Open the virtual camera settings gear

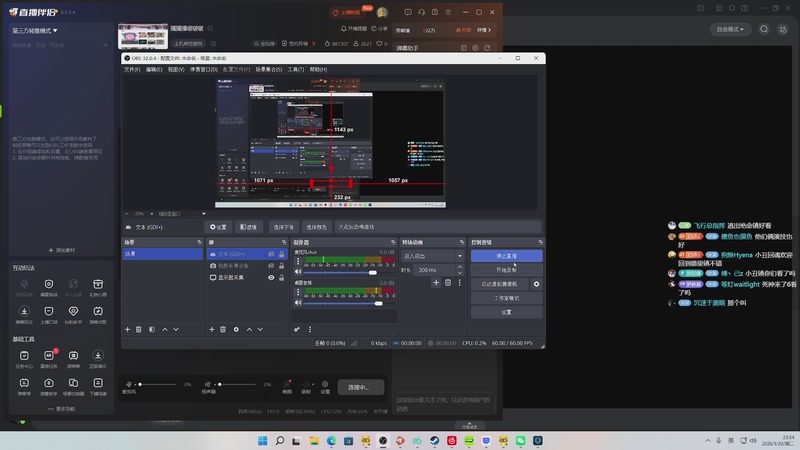tap(536, 284)
